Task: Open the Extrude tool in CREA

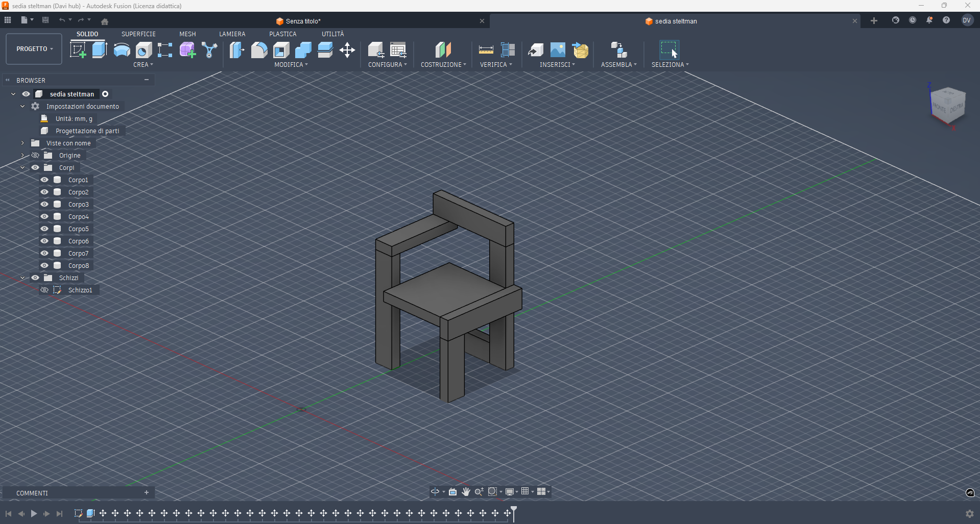Action: [99, 50]
